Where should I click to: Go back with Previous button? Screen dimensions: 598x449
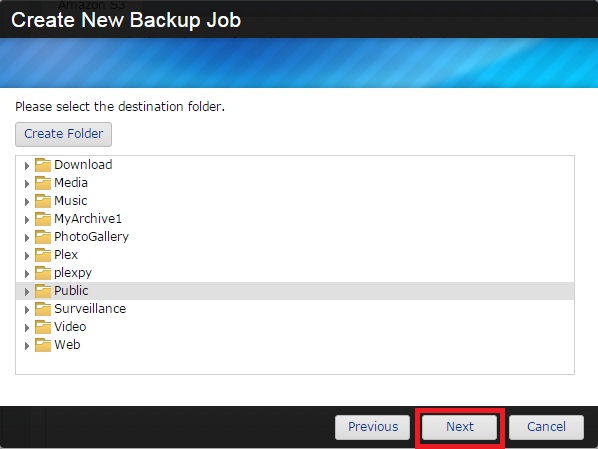[x=373, y=427]
